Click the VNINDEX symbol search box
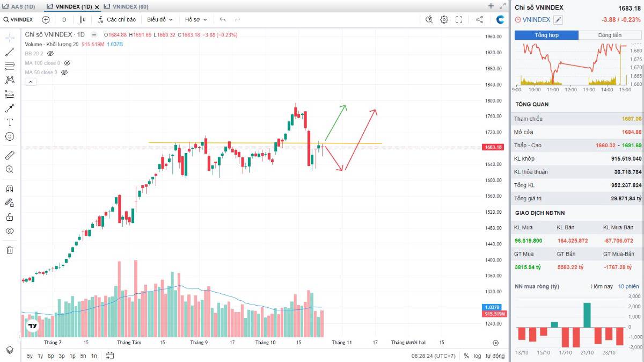644x362 pixels. pos(18,19)
